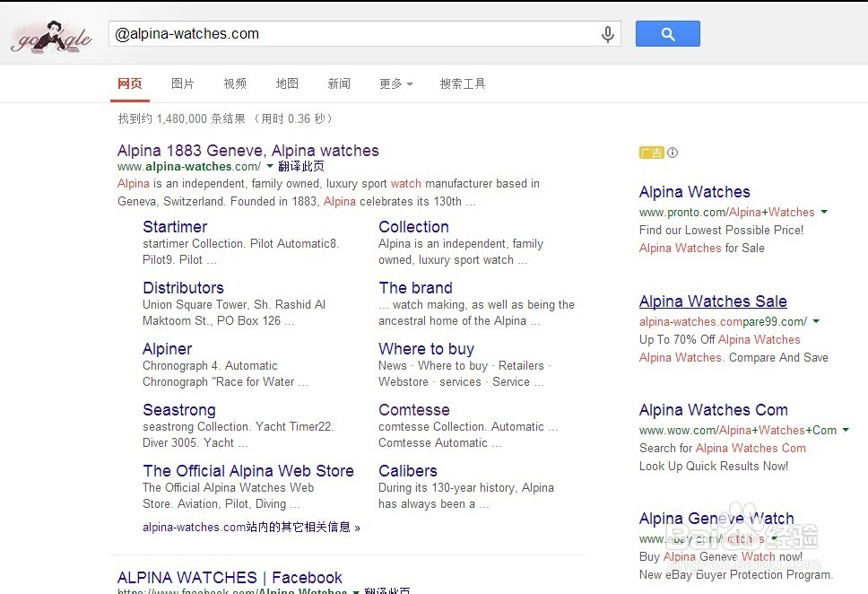The width and height of the screenshot is (868, 594).
Task: Switch to the 图片 images tab
Action: pyautogui.click(x=182, y=83)
